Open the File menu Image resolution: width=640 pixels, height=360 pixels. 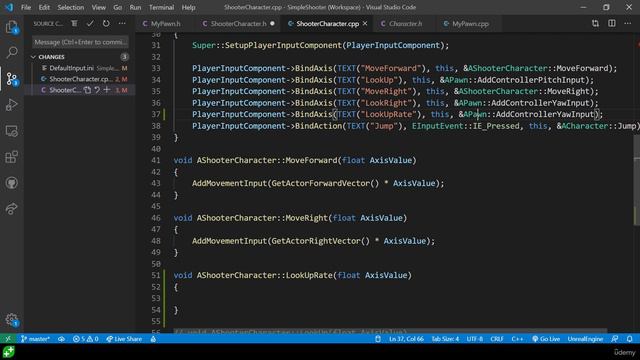26,7
